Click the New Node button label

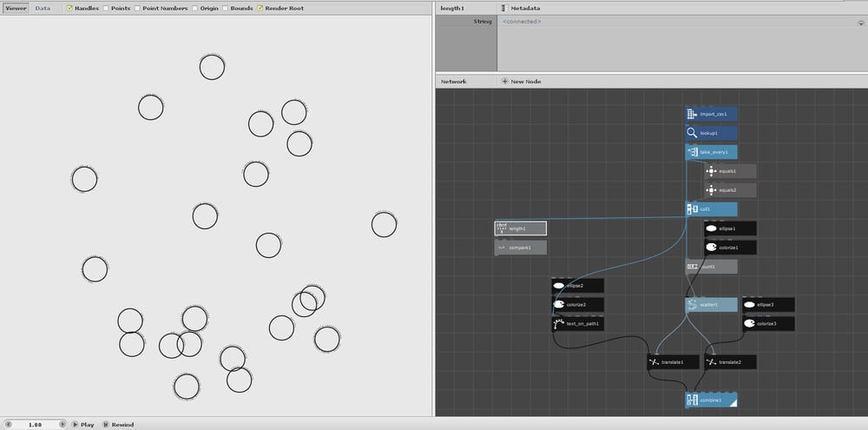pos(526,82)
